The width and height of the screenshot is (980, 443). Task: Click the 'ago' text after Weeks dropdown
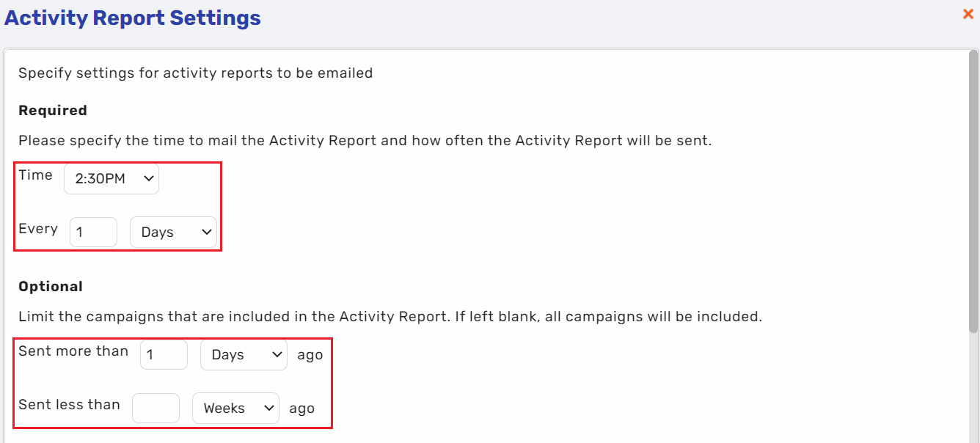point(301,409)
